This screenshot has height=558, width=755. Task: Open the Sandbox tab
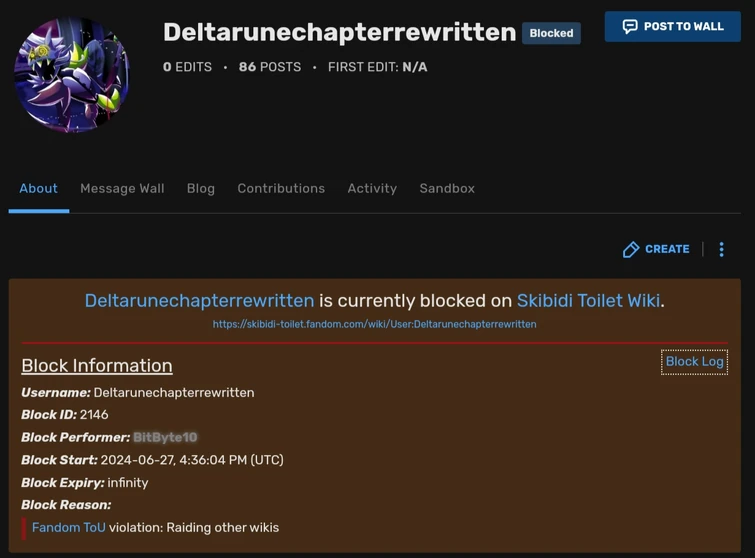[x=447, y=188]
